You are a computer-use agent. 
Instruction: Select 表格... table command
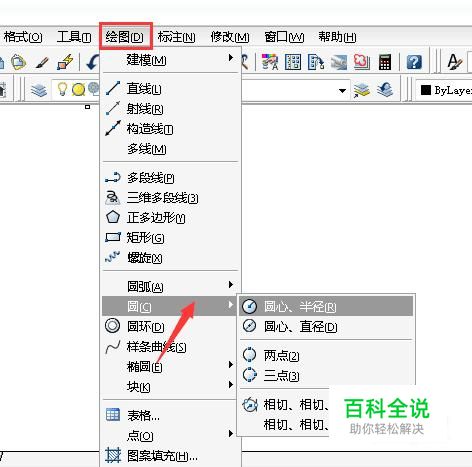pyautogui.click(x=169, y=415)
